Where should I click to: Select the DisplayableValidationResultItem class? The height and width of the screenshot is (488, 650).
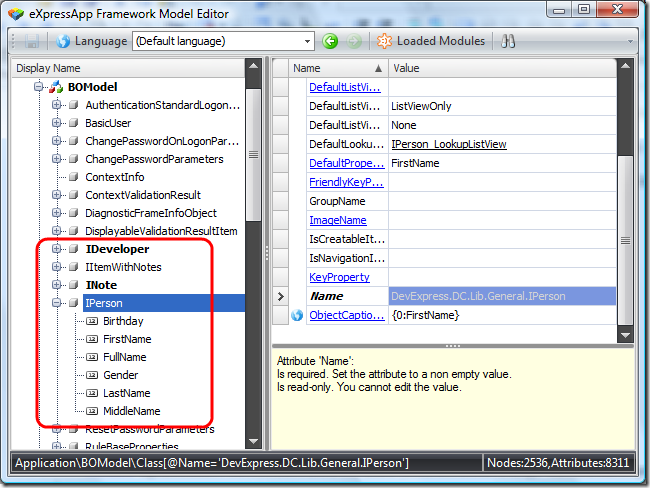(161, 231)
